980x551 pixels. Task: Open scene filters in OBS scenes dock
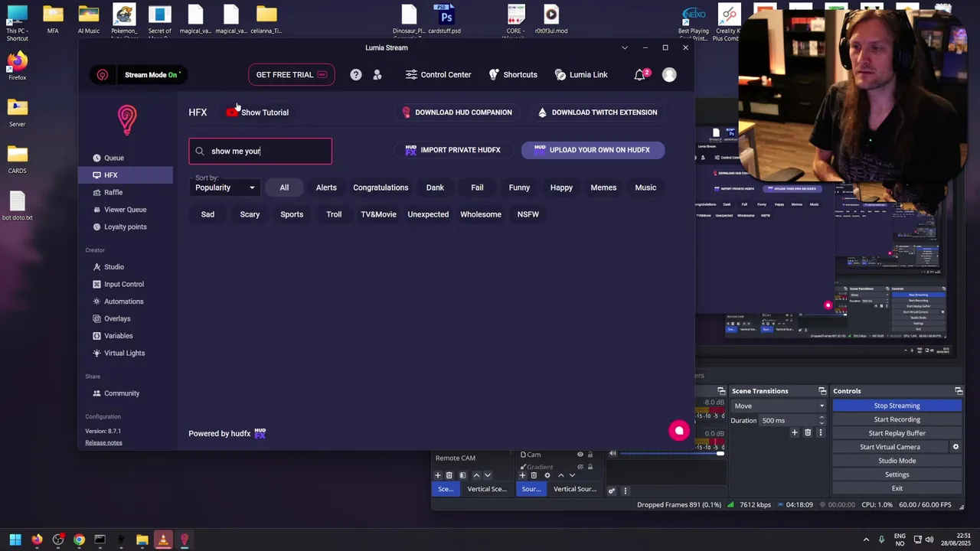pyautogui.click(x=462, y=475)
